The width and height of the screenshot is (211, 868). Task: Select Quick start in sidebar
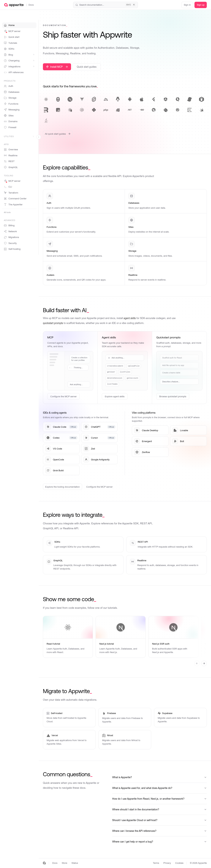pyautogui.click(x=19, y=37)
